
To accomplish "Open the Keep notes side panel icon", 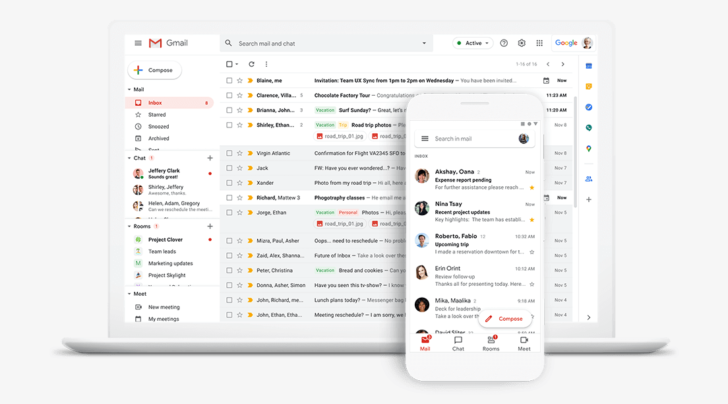I will pos(589,86).
